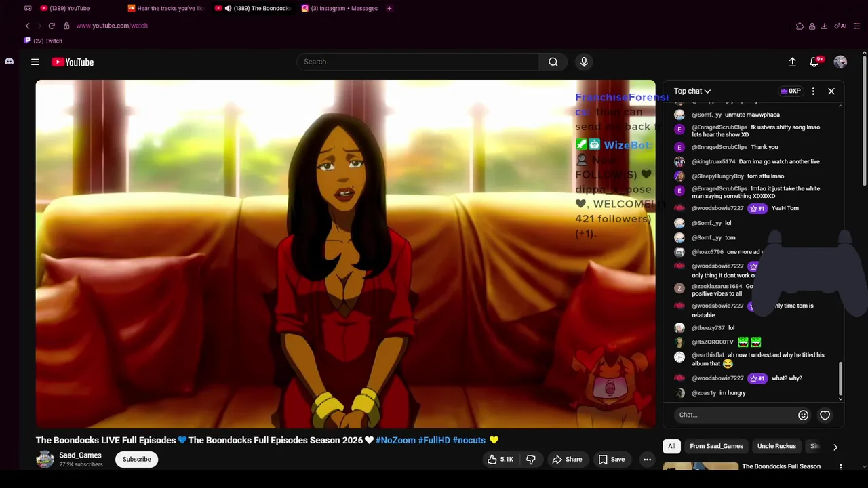Go back with the browser arrow
This screenshot has height=488, width=868.
(x=27, y=26)
